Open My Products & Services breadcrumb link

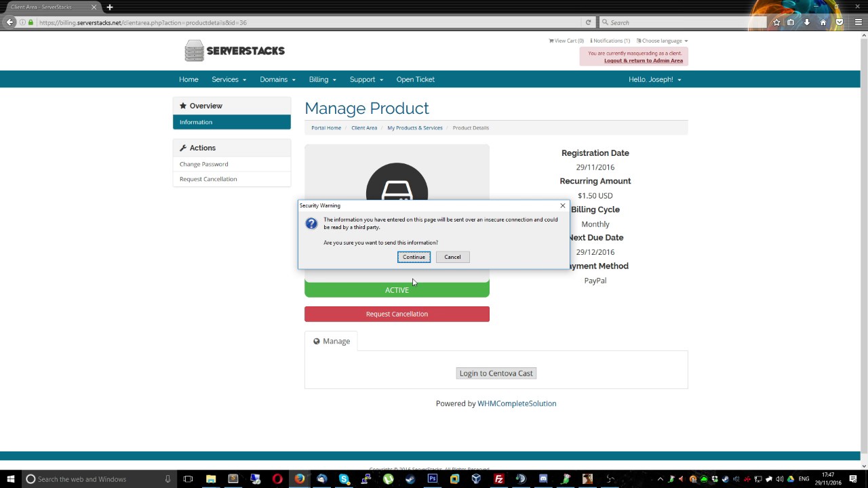click(x=415, y=127)
